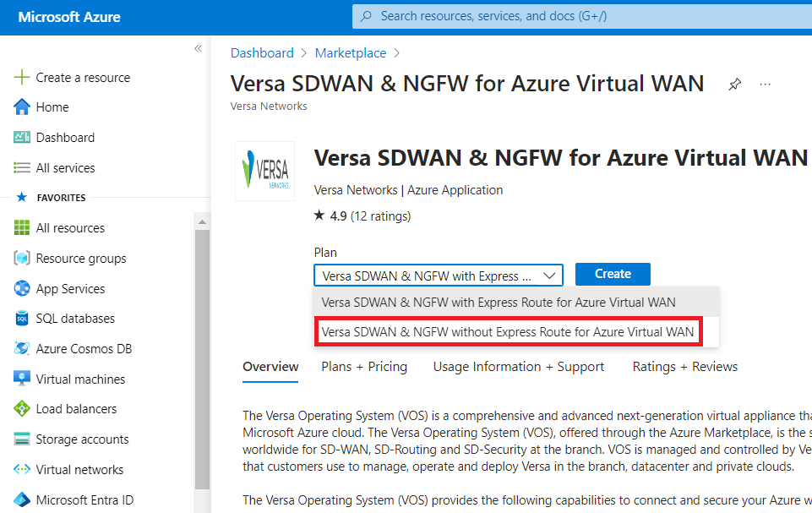Image resolution: width=812 pixels, height=513 pixels.
Task: Open Virtual networks in favorites
Action: pos(79,469)
